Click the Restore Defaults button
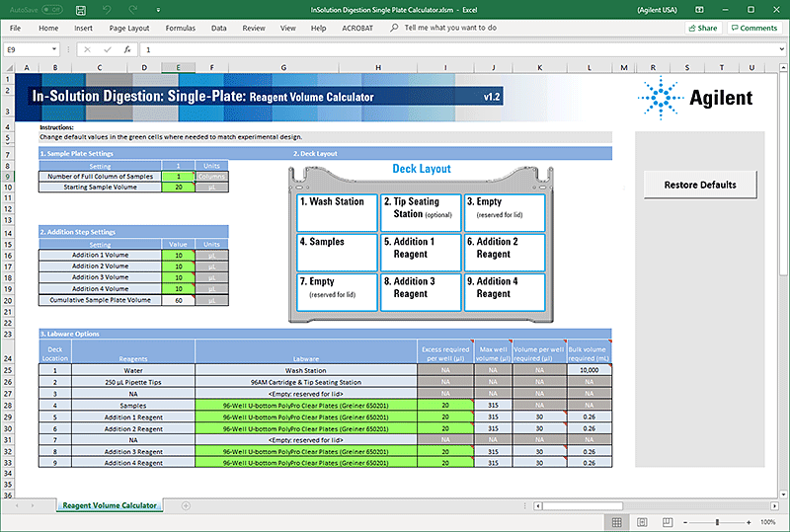Viewport: 790px width, 532px height. (x=699, y=185)
